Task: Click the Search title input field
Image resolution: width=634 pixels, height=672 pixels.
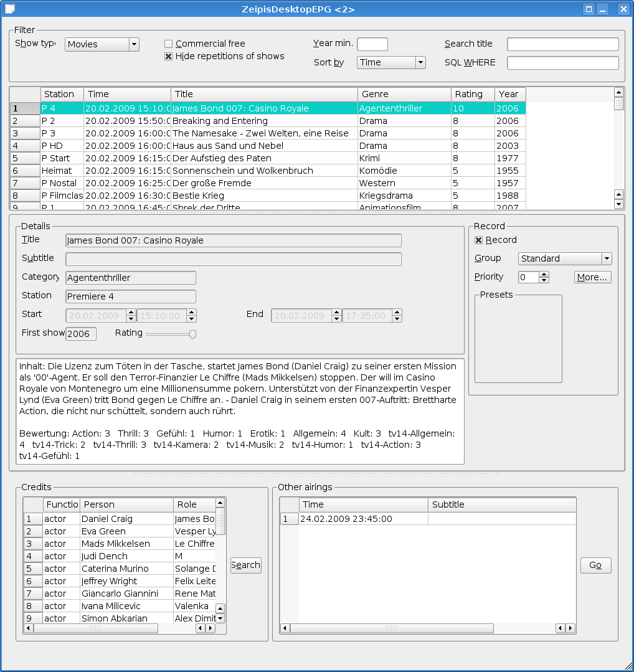Action: point(562,44)
